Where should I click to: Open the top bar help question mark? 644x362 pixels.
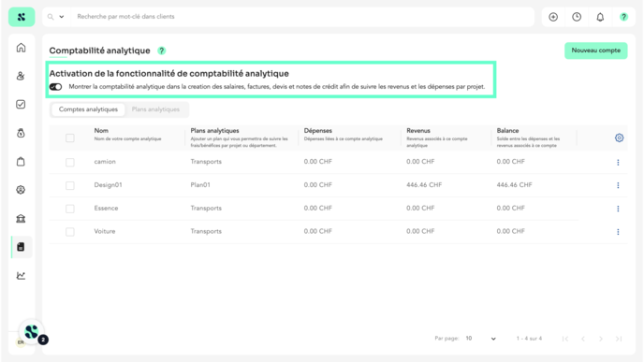point(623,17)
